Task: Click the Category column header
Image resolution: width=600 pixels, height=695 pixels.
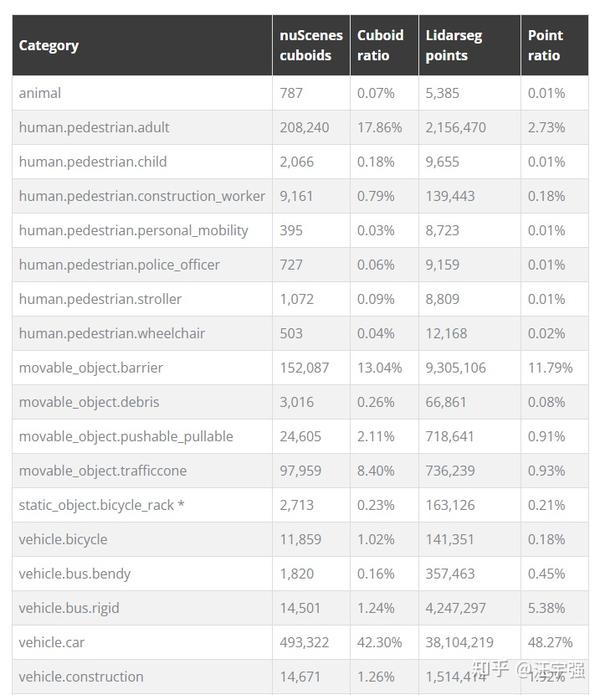Action: coord(142,45)
